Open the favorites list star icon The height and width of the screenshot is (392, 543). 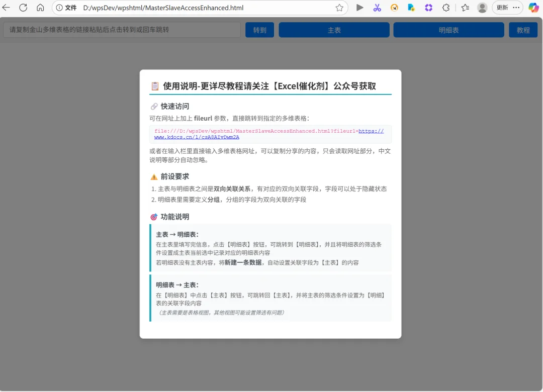(465, 8)
